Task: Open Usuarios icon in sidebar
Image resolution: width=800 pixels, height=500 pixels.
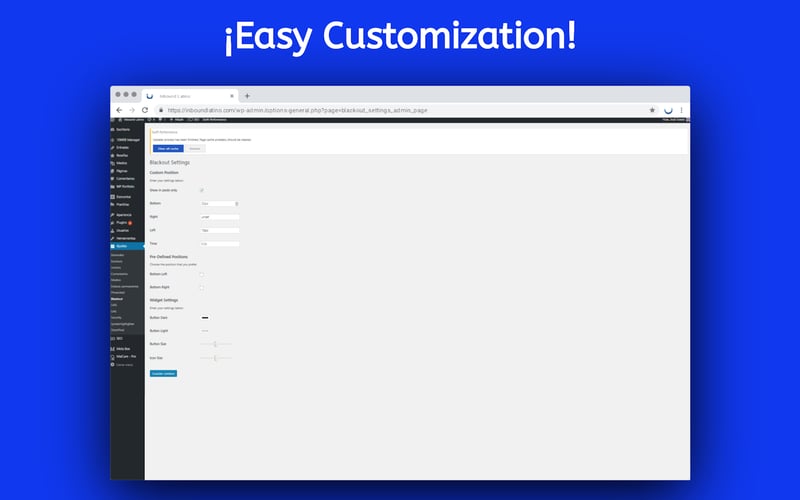Action: click(113, 231)
